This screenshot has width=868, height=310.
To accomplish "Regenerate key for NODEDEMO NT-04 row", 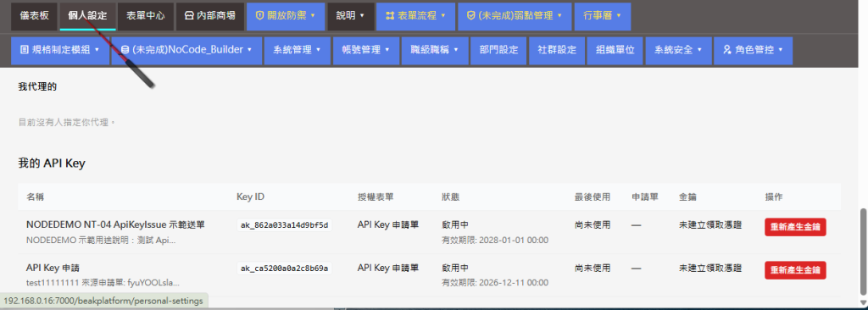I will (x=795, y=227).
